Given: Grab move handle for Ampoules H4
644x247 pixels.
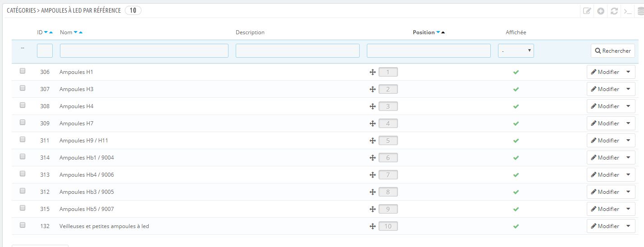Looking at the screenshot, I should 373,106.
